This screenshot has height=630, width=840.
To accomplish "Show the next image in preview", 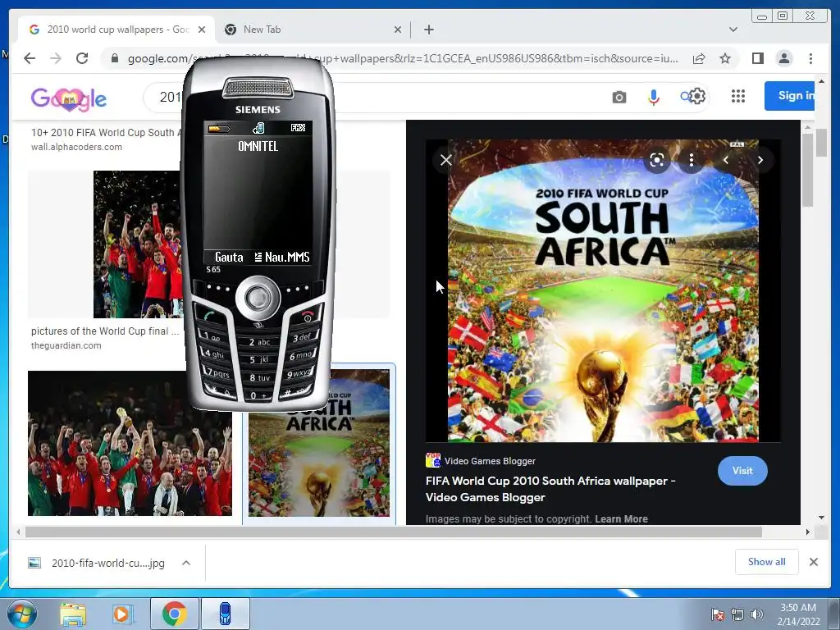I will click(x=760, y=160).
